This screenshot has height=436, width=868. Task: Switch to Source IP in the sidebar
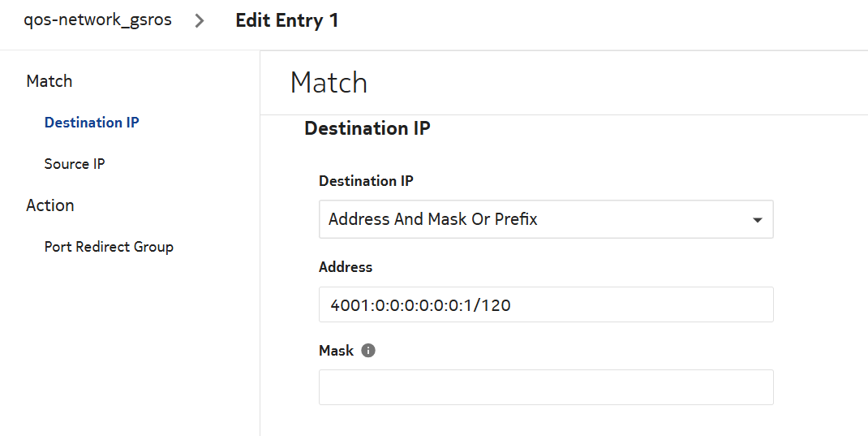75,164
